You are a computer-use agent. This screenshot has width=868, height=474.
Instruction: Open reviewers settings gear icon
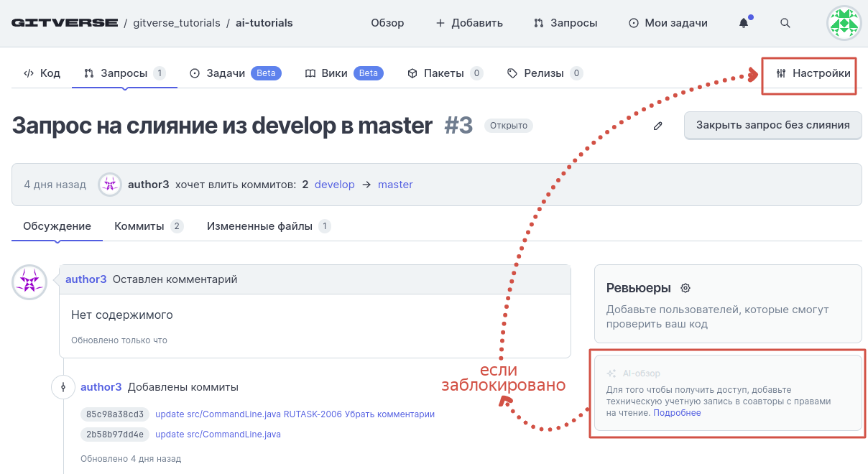pyautogui.click(x=685, y=288)
